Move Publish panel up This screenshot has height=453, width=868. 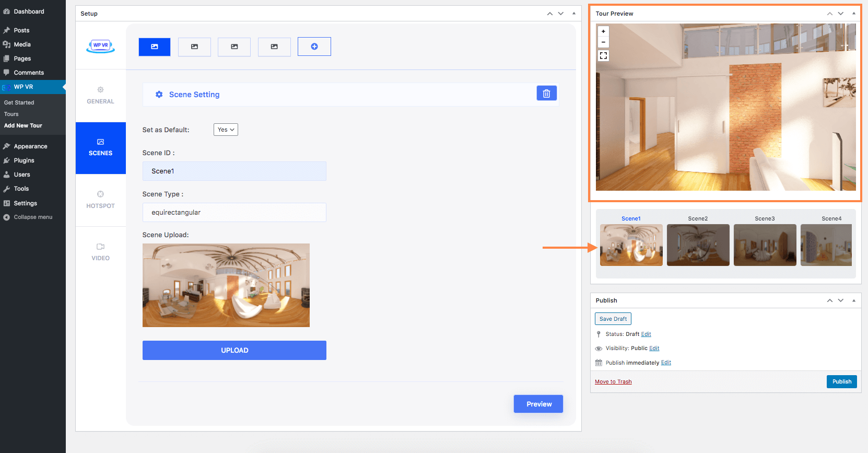(830, 300)
